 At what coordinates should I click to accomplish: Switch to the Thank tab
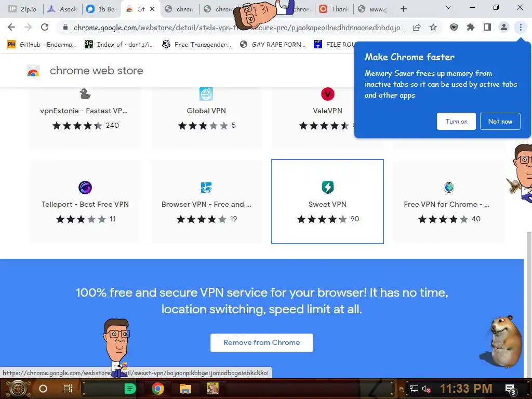[x=334, y=9]
